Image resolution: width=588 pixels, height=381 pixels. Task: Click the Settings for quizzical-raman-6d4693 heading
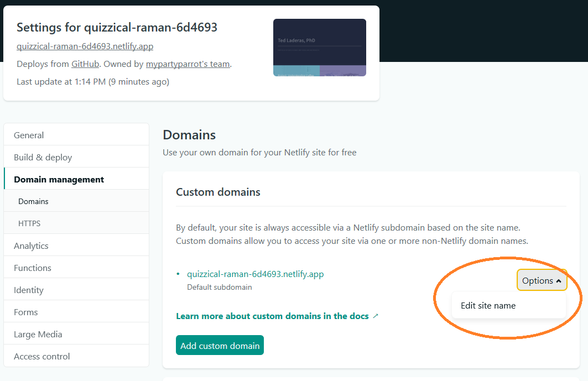pyautogui.click(x=117, y=28)
